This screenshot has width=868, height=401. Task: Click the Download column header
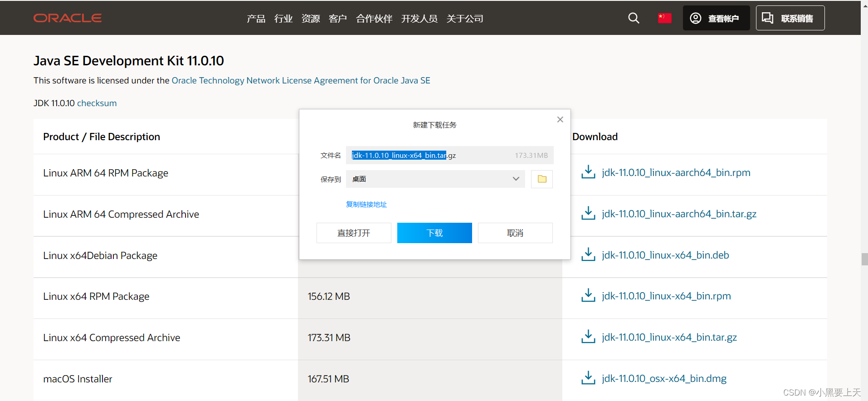click(x=595, y=137)
